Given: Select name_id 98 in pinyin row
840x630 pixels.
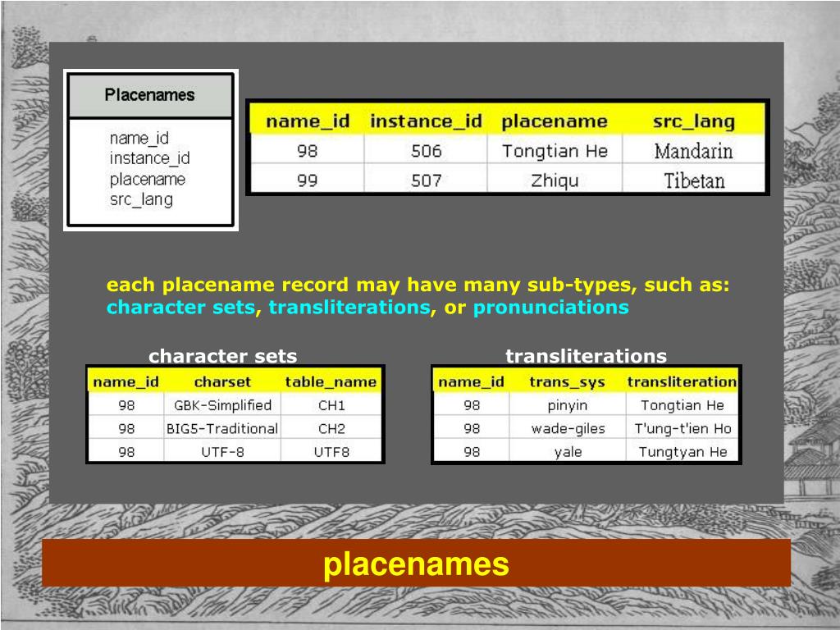Looking at the screenshot, I should [x=472, y=405].
